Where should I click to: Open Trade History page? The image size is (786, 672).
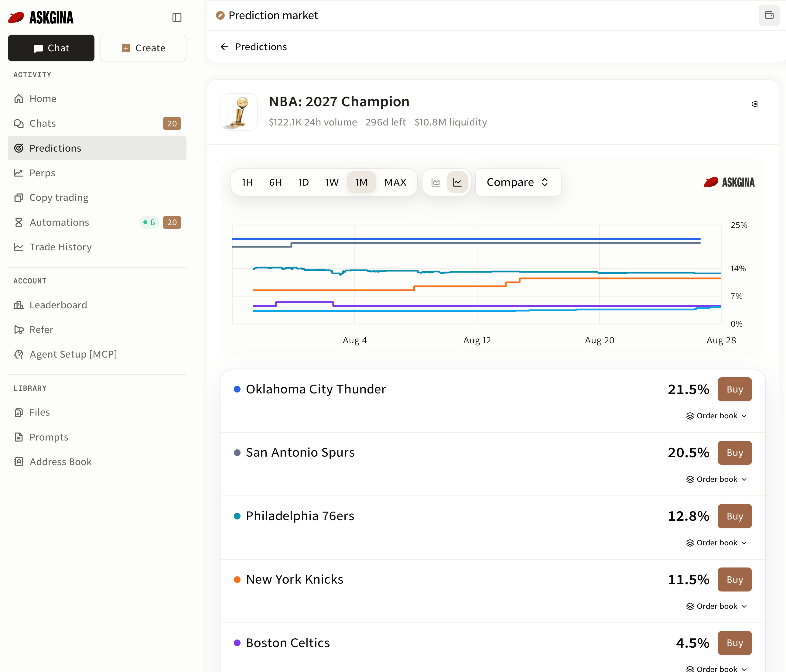97,247
